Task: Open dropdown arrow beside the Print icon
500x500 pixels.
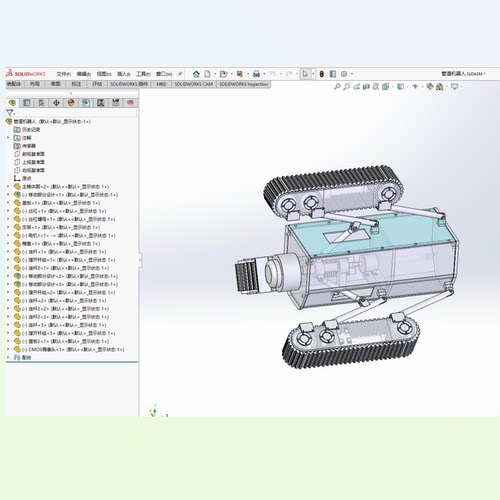Action: click(x=264, y=74)
